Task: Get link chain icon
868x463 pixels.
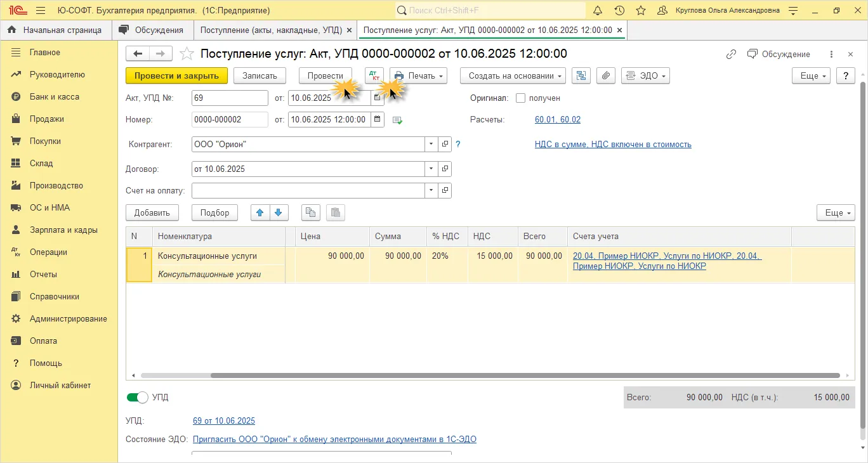Action: [x=731, y=54]
